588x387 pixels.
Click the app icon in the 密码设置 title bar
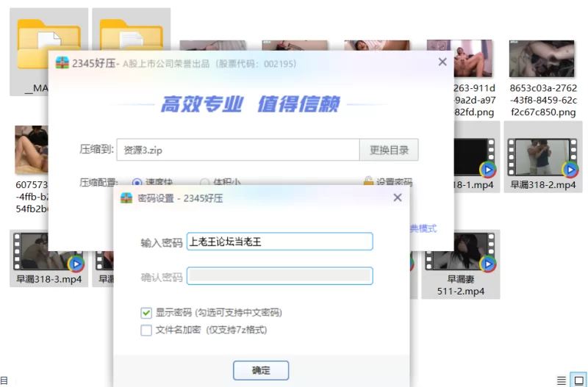pos(126,198)
